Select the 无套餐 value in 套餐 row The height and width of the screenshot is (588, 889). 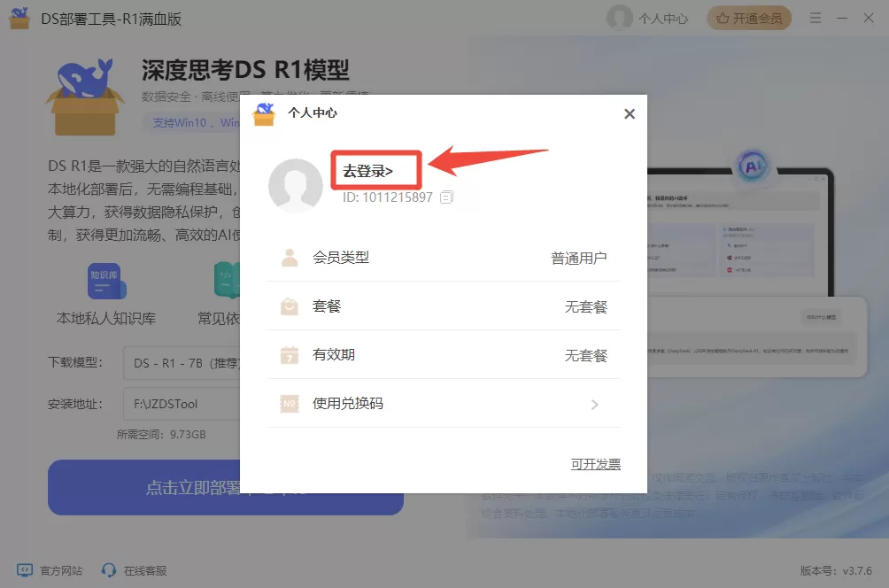coord(585,306)
